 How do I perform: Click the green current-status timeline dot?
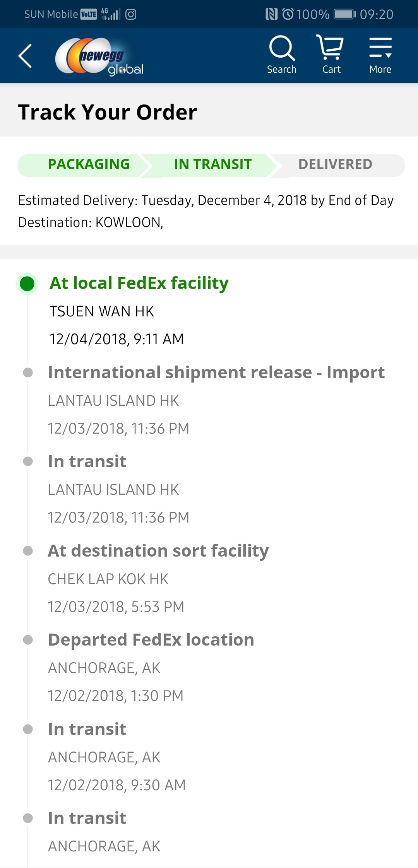pyautogui.click(x=27, y=284)
